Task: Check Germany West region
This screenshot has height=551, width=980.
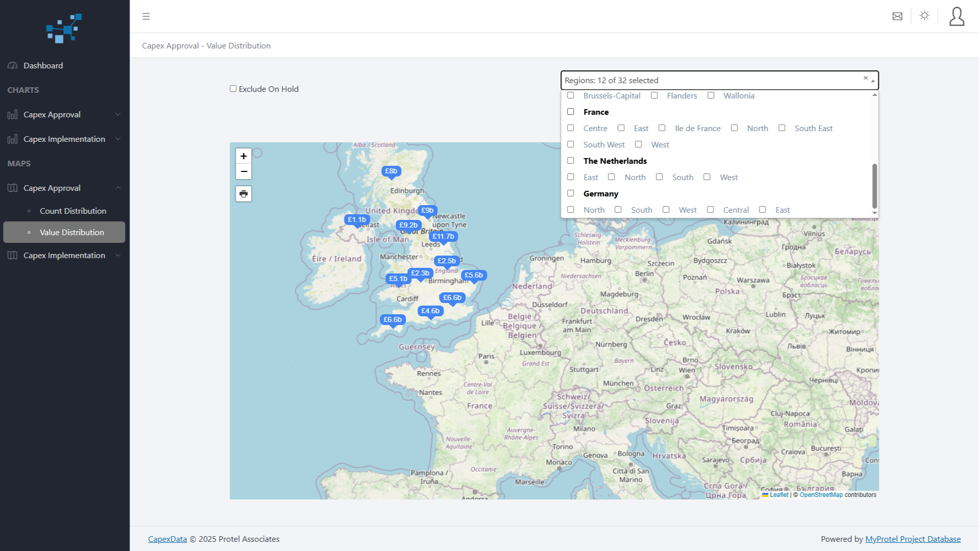Action: point(666,210)
